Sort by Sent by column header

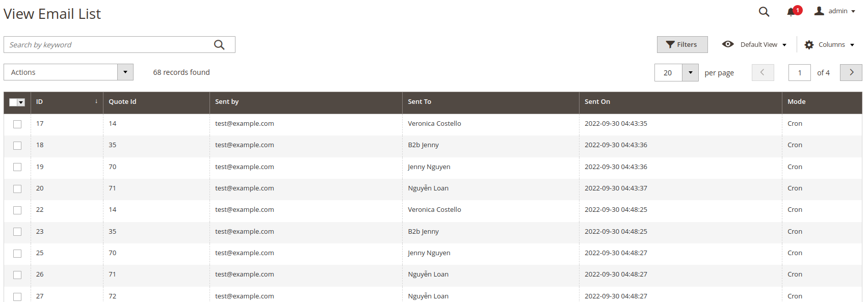tap(306, 102)
